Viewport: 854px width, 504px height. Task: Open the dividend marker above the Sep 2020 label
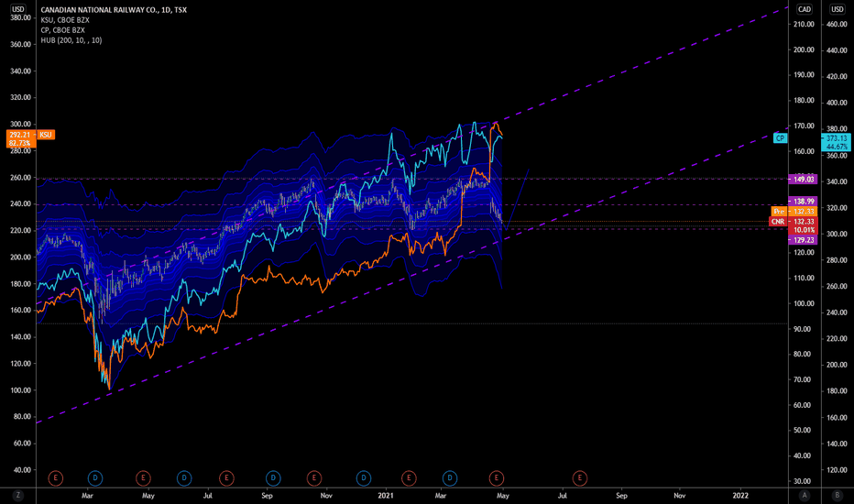(x=273, y=478)
